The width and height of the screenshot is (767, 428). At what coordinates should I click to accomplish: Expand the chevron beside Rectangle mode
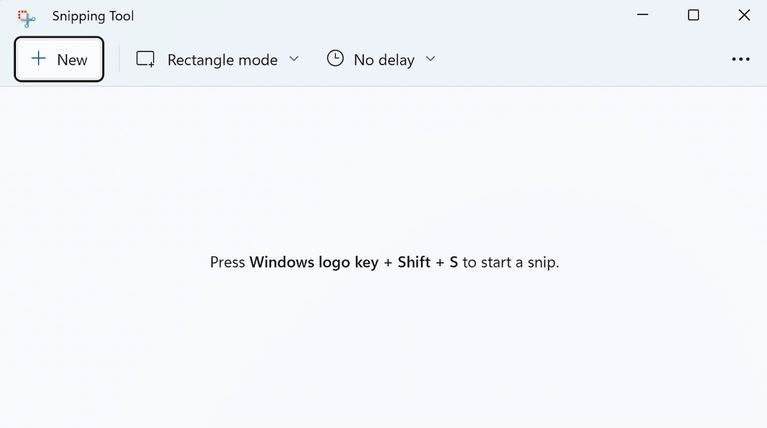click(294, 59)
